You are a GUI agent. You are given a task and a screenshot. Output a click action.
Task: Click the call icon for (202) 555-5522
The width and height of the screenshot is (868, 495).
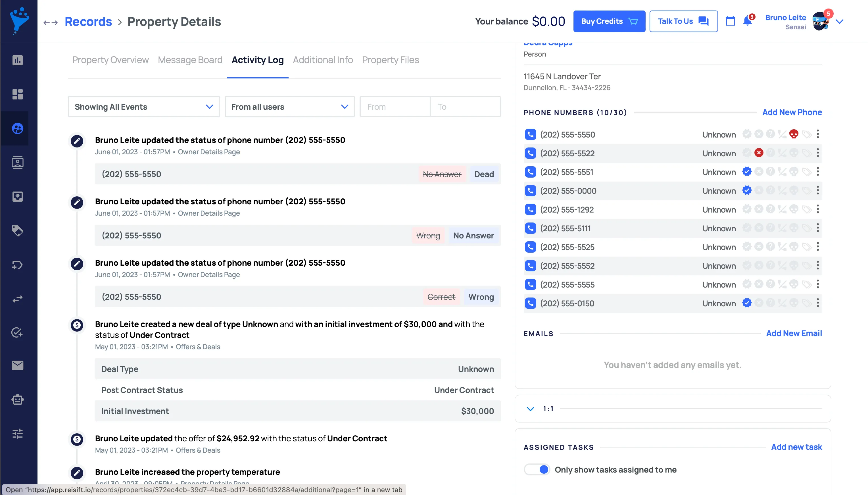point(530,153)
